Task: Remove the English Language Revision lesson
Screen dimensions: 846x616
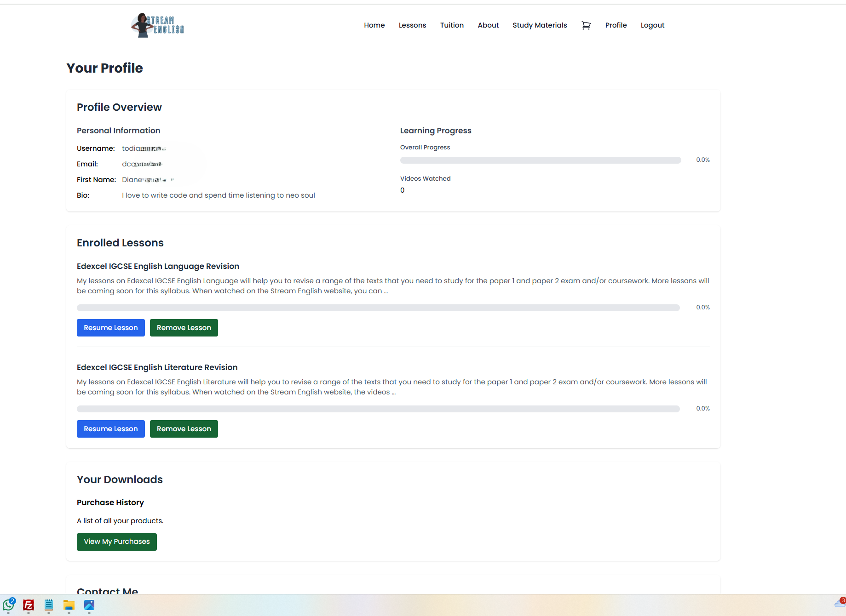Action: coord(184,328)
